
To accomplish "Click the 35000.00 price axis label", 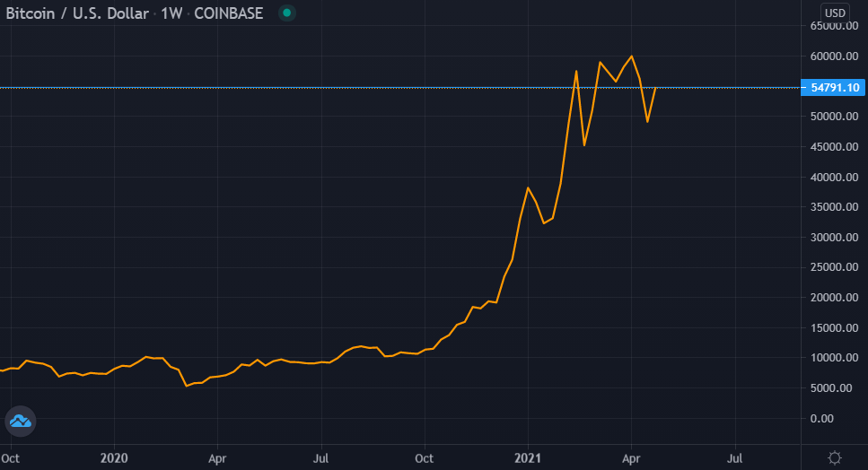I will tap(834, 207).
